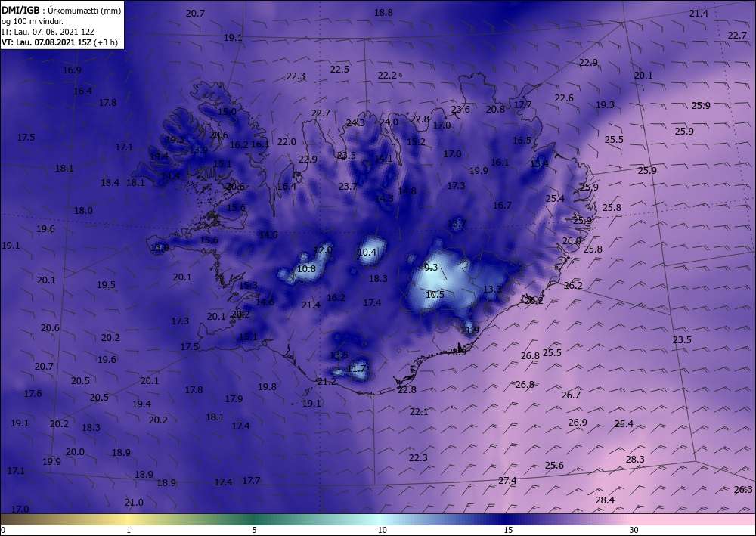Click the map value 24.3
This screenshot has height=536, width=756.
pyautogui.click(x=355, y=123)
